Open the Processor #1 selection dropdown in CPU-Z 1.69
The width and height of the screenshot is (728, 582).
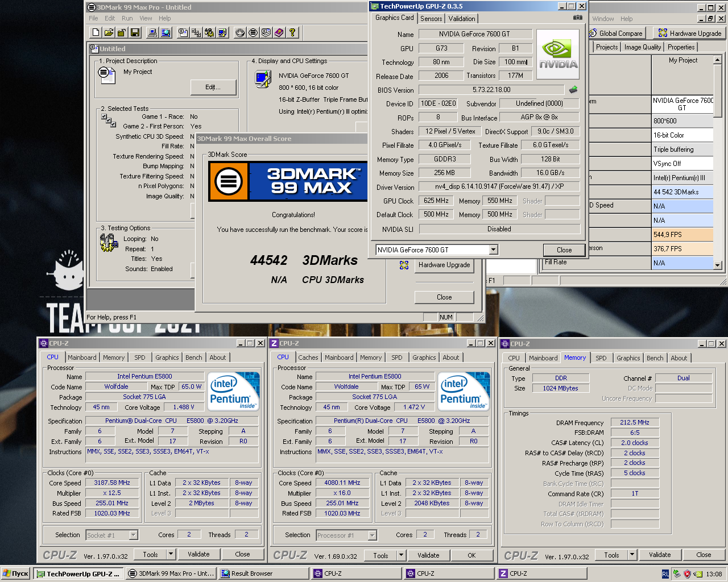[372, 535]
